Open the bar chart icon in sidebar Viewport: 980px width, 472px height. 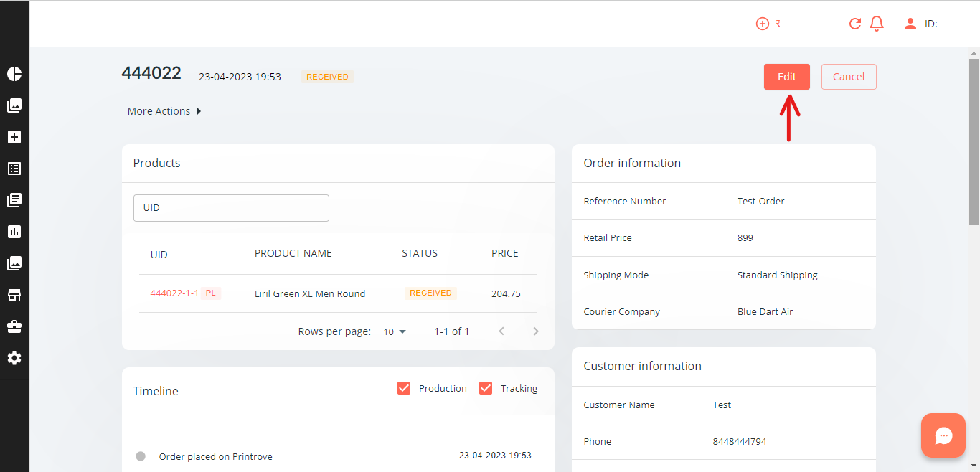(x=14, y=232)
